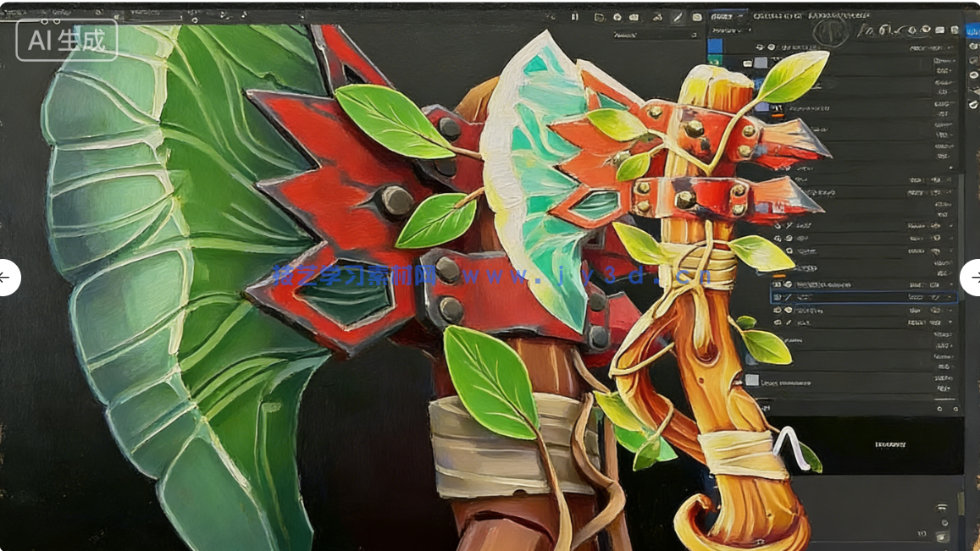Viewport: 980px width, 551px height.
Task: Select the gray-thumbnail layer near panel bottom
Action: pyautogui.click(x=752, y=381)
